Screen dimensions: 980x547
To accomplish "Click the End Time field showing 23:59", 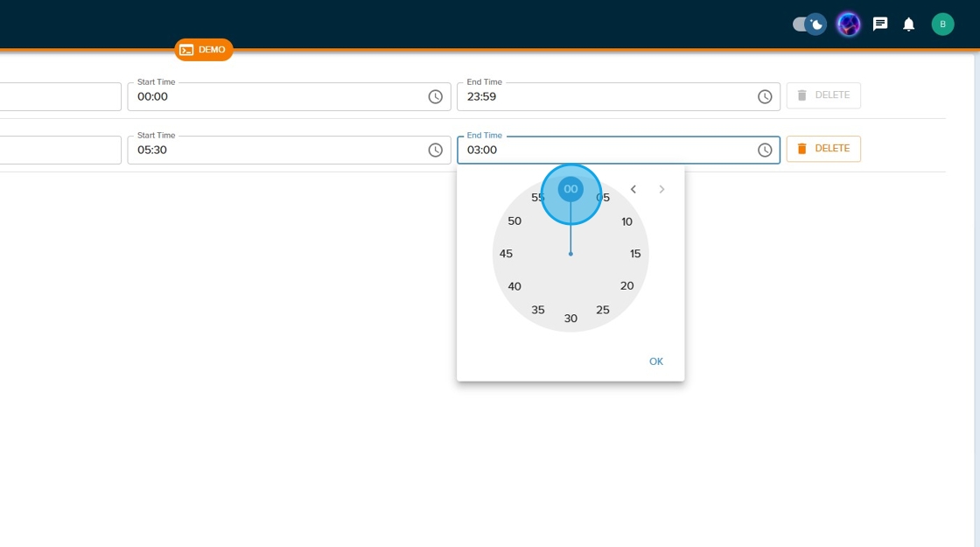I will click(604, 97).
